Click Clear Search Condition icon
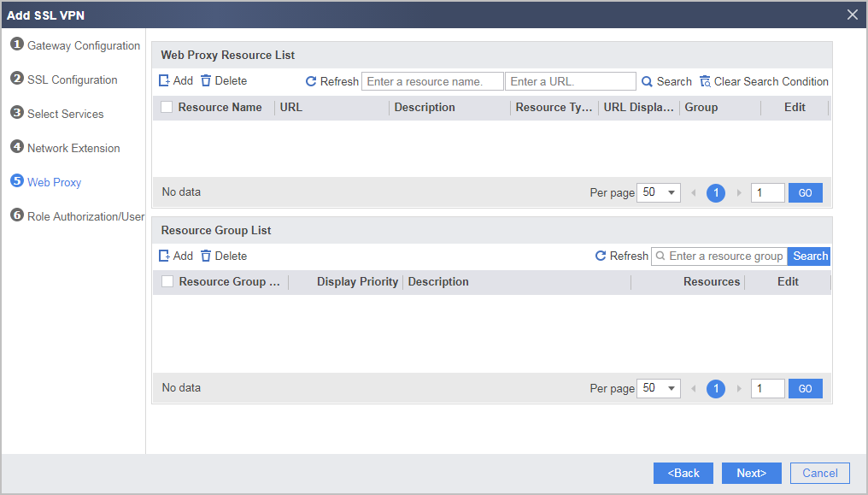Screen dimensions: 868x495 [x=705, y=81]
